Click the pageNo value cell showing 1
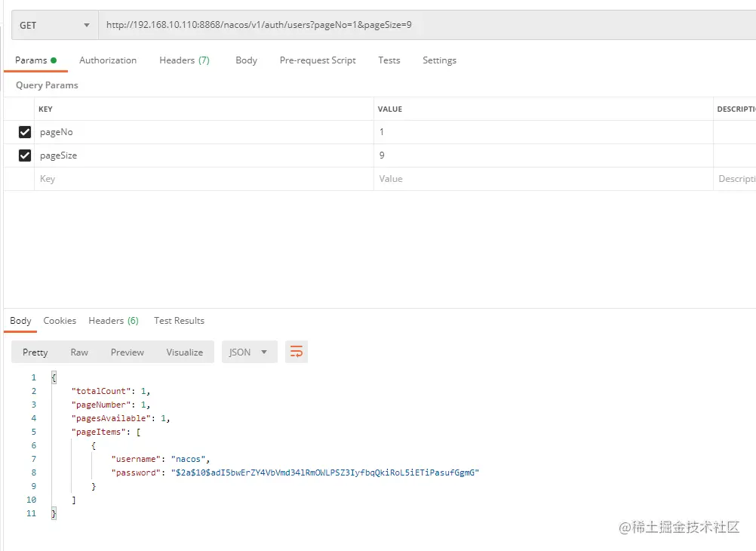 click(x=543, y=132)
